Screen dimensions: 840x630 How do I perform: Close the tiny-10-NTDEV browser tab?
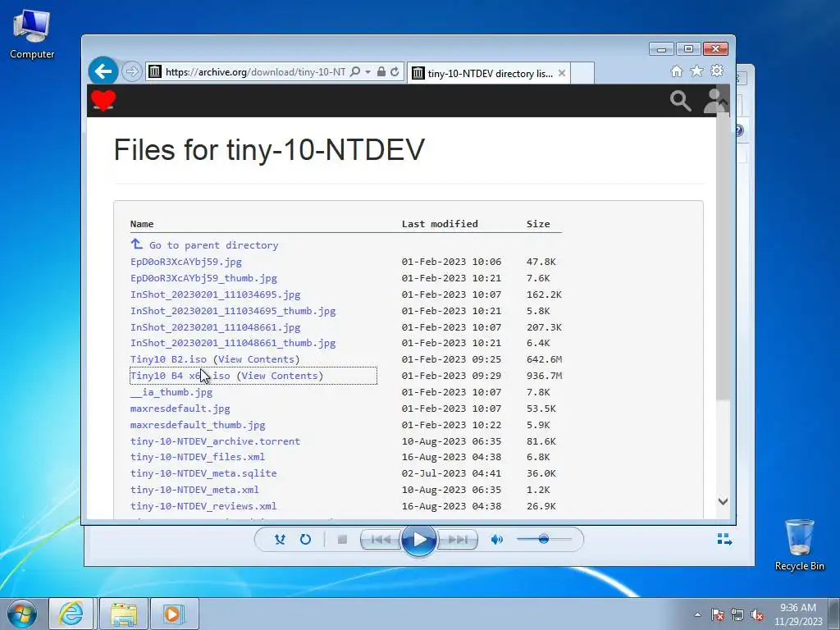tap(561, 73)
